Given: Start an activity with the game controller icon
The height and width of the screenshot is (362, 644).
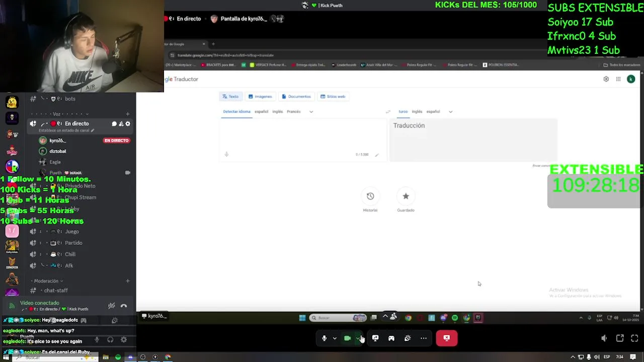Looking at the screenshot, I should [391, 338].
